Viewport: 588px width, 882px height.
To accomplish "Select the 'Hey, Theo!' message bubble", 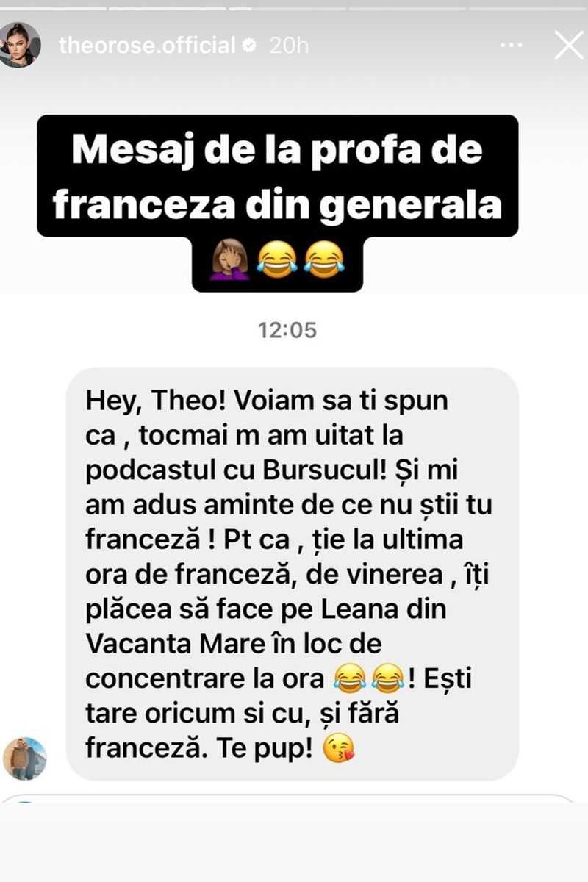I will [293, 573].
